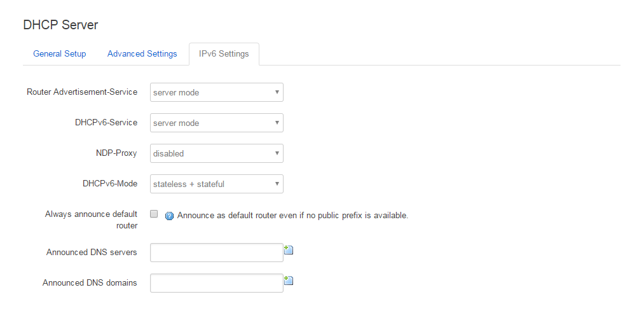Expand the DHCPv6-Mode stateless + stateful dropdown
This screenshot has height=320, width=644.
(216, 184)
